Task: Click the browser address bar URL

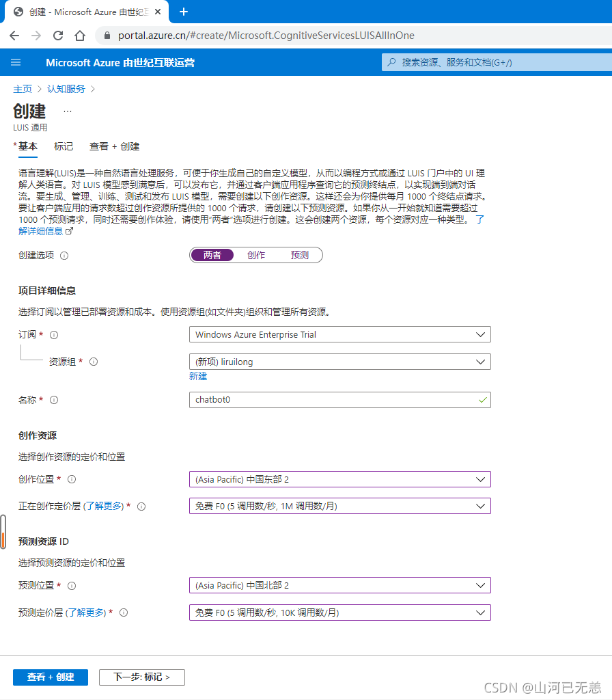Action: (266, 36)
